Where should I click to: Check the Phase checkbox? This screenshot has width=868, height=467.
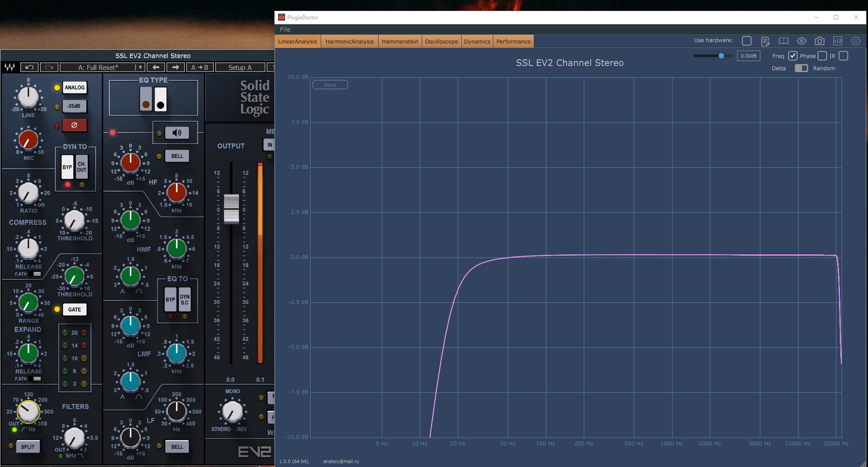822,56
